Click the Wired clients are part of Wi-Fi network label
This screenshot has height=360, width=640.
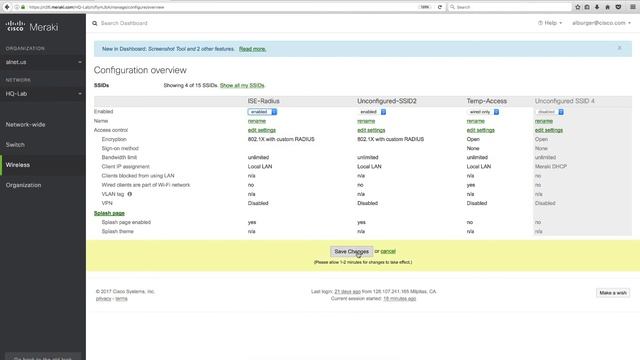point(146,185)
